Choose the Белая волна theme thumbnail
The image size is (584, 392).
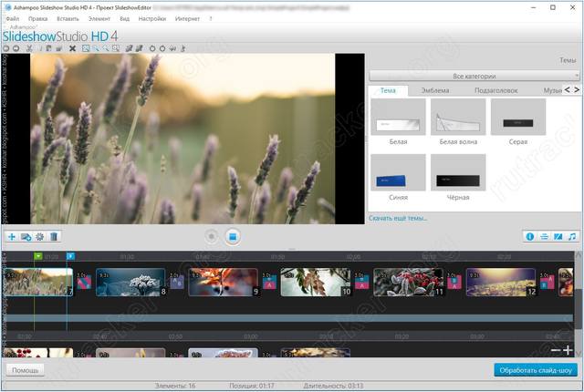(x=458, y=117)
